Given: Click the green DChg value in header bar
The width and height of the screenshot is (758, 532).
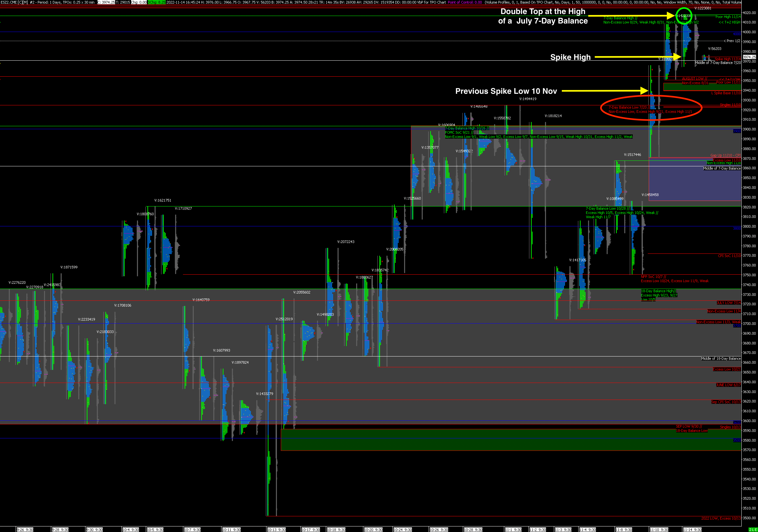Looking at the screenshot, I should coord(157,2).
